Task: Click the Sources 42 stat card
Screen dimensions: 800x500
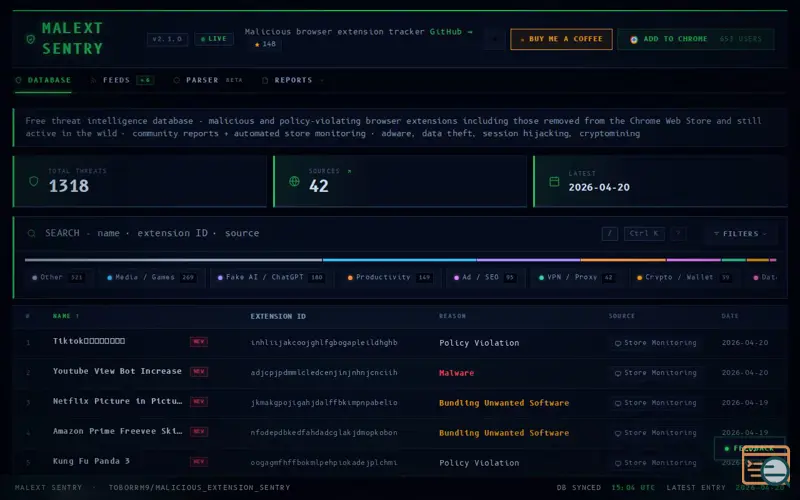Action: (x=400, y=181)
